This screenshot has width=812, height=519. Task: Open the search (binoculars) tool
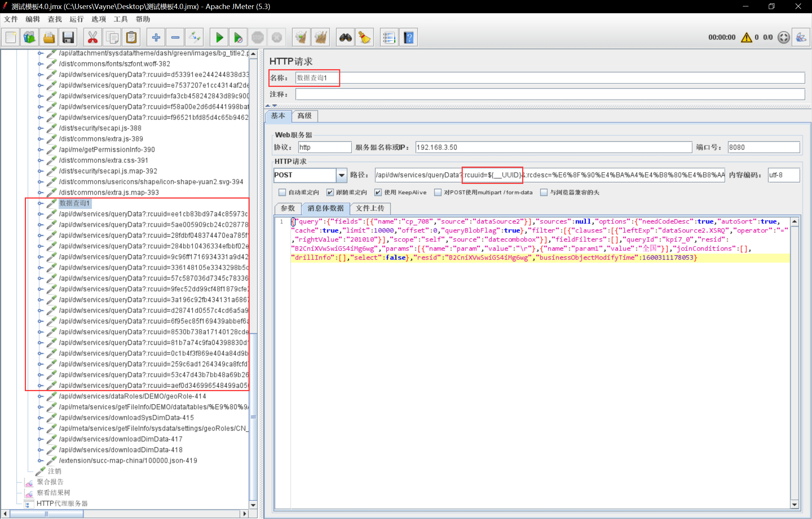coord(345,37)
